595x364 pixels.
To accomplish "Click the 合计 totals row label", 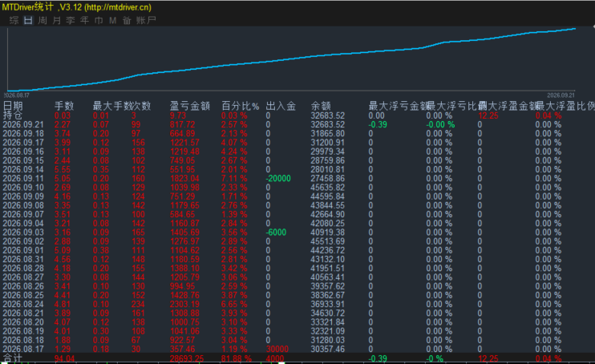I will (13, 358).
